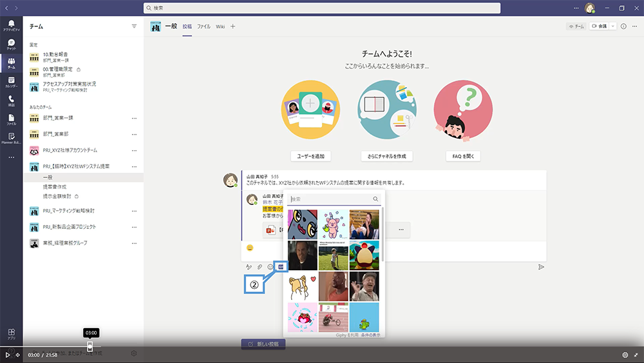Open pinned channel 00.管理職限定
Viewport: 644px width, 363px height.
57,69
